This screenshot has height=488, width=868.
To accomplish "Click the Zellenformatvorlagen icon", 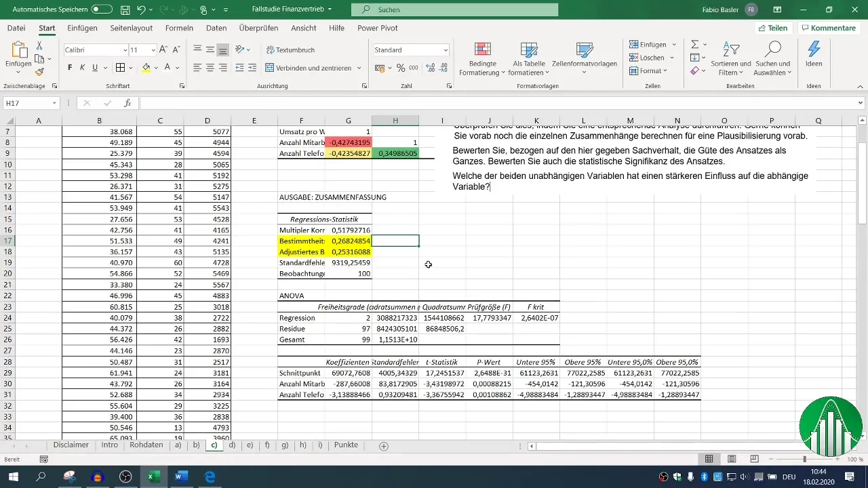I will [x=584, y=49].
